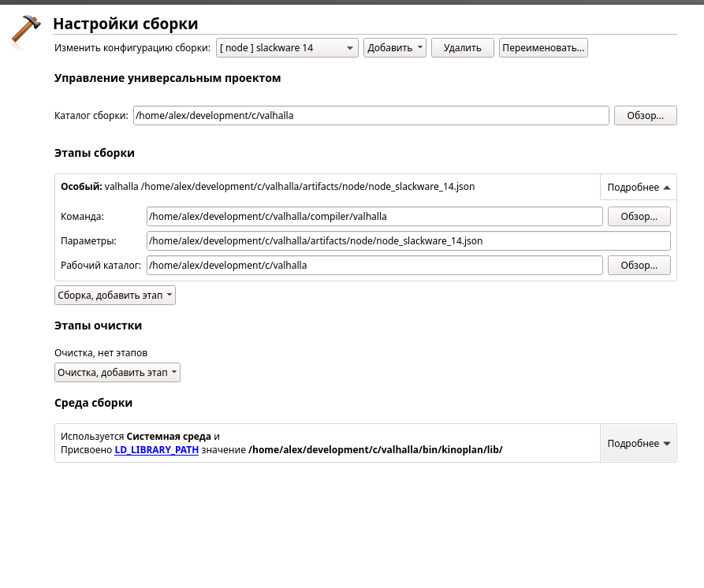This screenshot has width=704, height=588.
Task: Click the hammer build settings icon
Action: [x=25, y=31]
